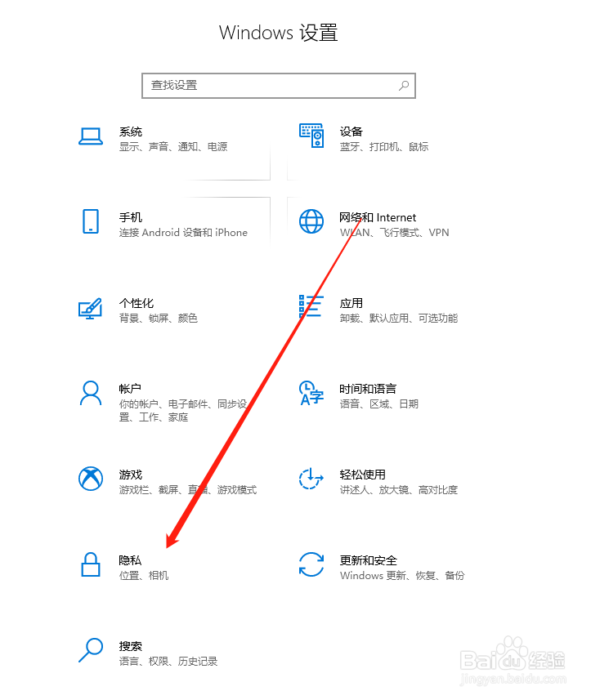Click the text 显示、声音、通知、电源
Viewport: 600px width, 700px height.
click(x=173, y=147)
